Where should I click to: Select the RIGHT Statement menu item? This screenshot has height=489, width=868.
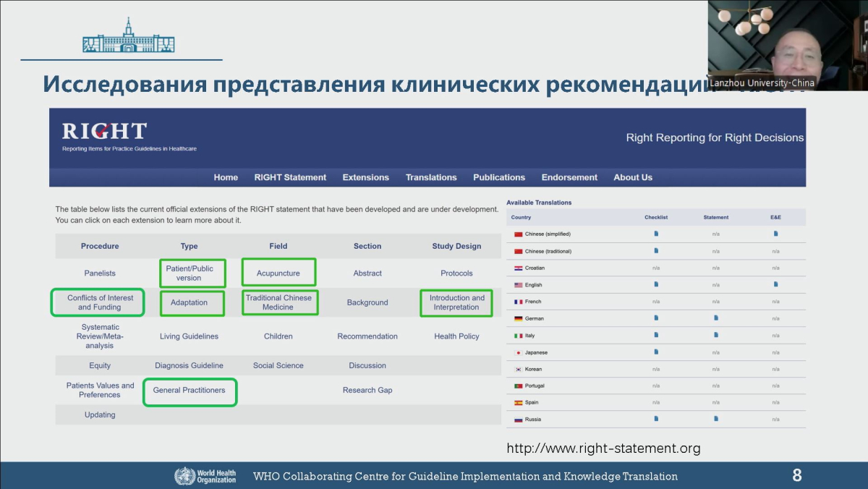coord(290,177)
